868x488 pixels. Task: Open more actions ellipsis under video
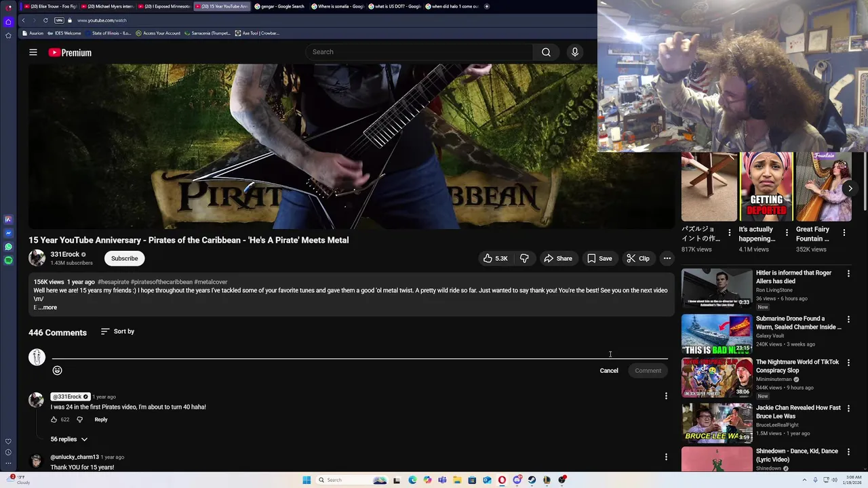[667, 258]
